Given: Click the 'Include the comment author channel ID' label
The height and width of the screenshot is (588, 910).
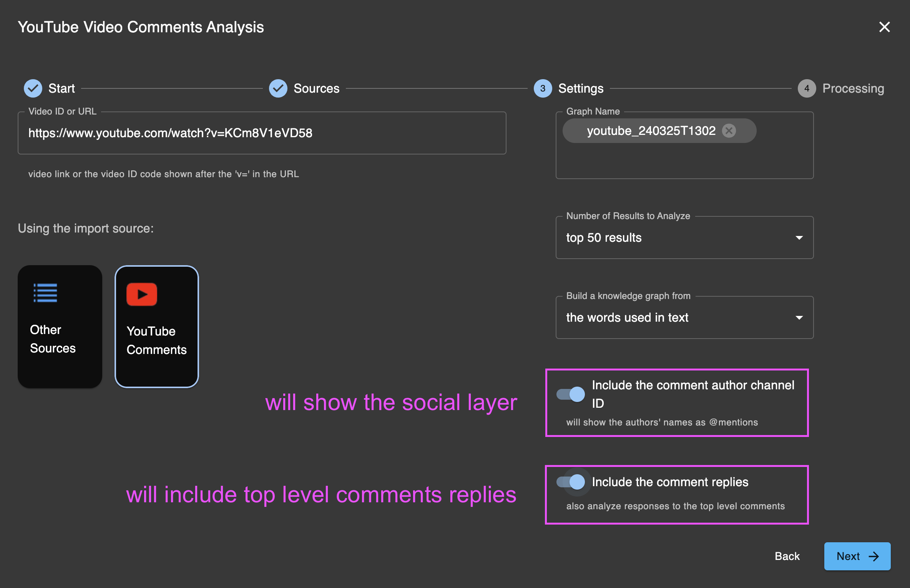Looking at the screenshot, I should [693, 394].
